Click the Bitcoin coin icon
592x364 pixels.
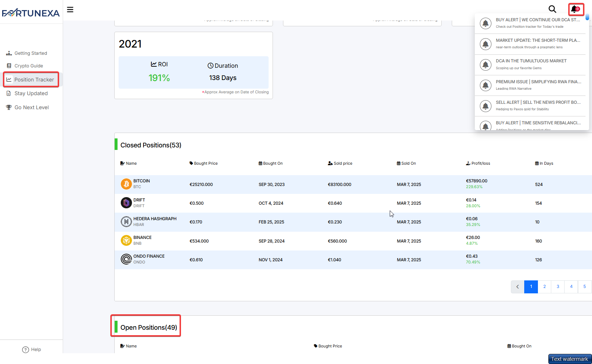(126, 184)
